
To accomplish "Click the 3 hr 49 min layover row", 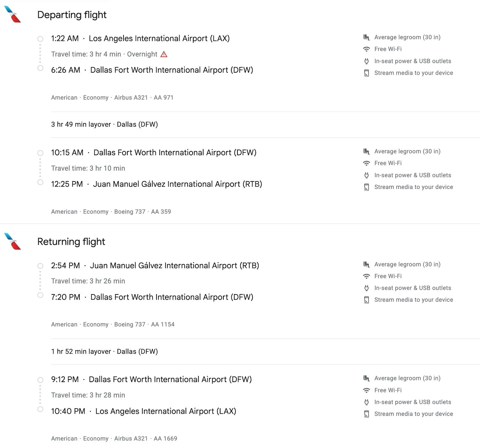I will tap(265, 124).
